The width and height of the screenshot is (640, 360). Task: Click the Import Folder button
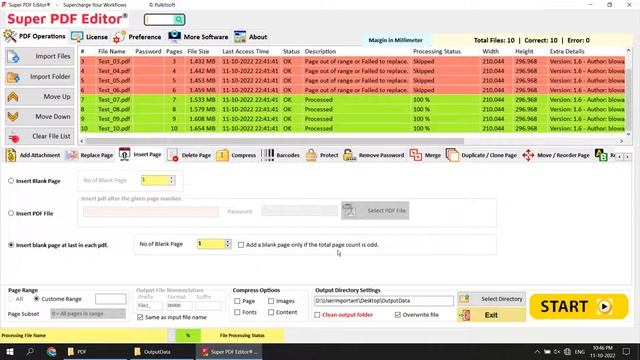(x=40, y=77)
